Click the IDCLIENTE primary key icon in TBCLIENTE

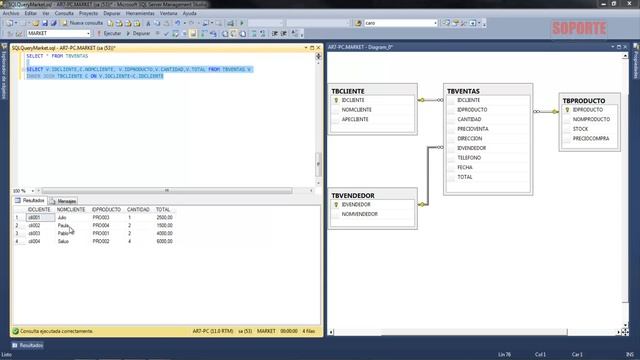point(336,100)
